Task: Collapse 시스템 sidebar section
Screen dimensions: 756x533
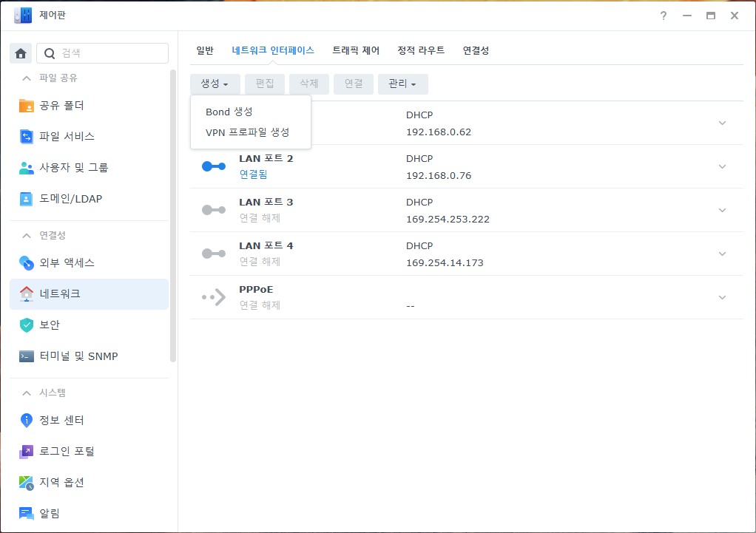Action: point(27,393)
